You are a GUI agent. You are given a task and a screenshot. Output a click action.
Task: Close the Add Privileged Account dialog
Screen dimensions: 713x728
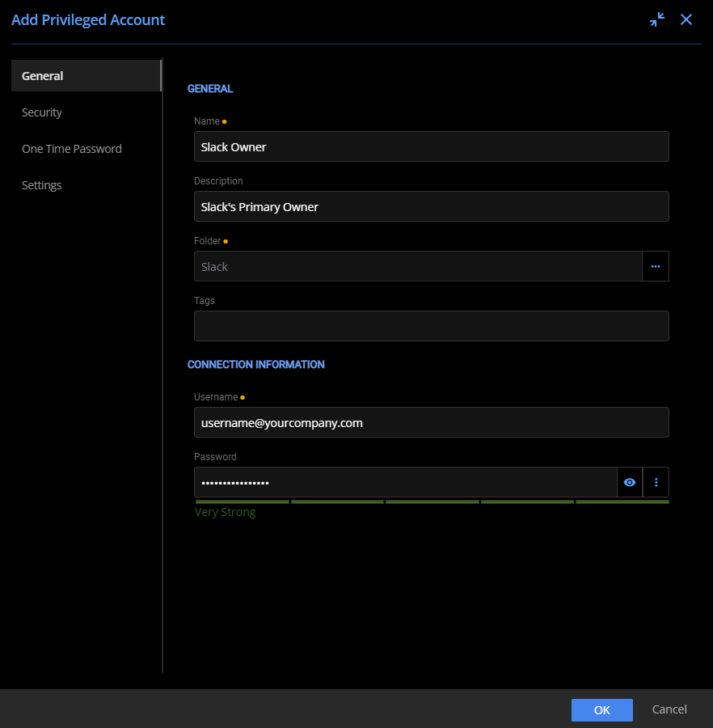[686, 19]
